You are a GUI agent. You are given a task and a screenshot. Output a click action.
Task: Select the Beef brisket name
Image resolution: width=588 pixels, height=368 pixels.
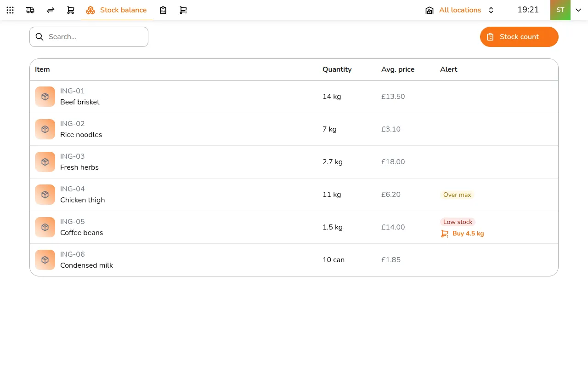(x=80, y=102)
